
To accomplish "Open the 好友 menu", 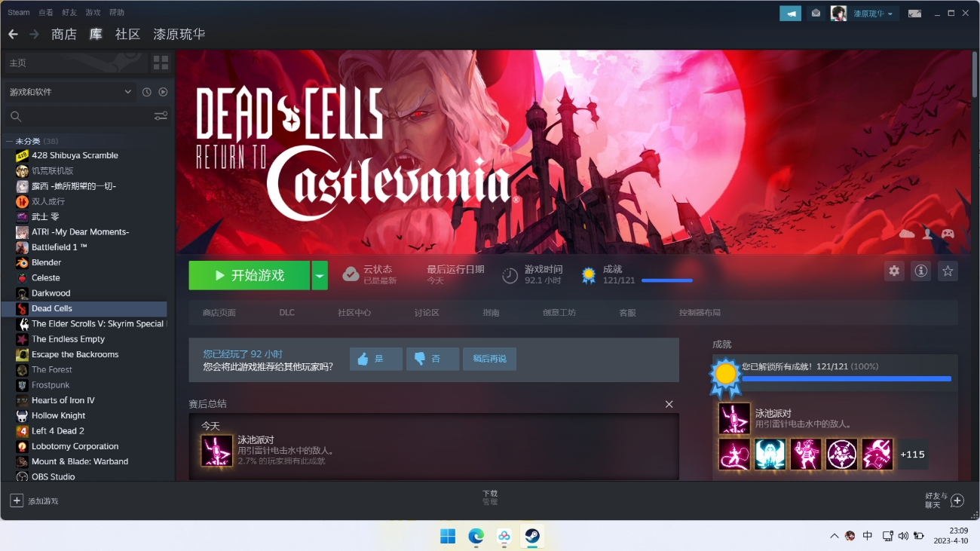I will pos(69,12).
